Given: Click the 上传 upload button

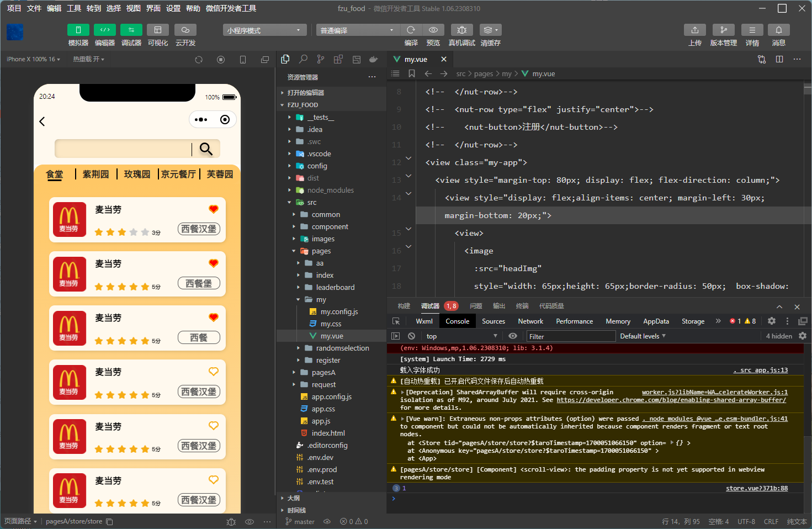Looking at the screenshot, I should click(x=695, y=30).
